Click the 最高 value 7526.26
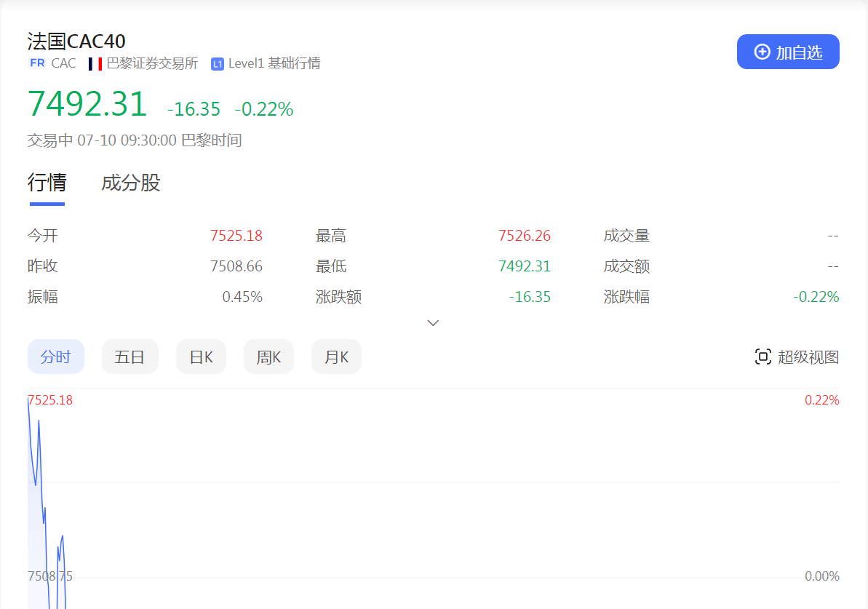 pos(524,236)
